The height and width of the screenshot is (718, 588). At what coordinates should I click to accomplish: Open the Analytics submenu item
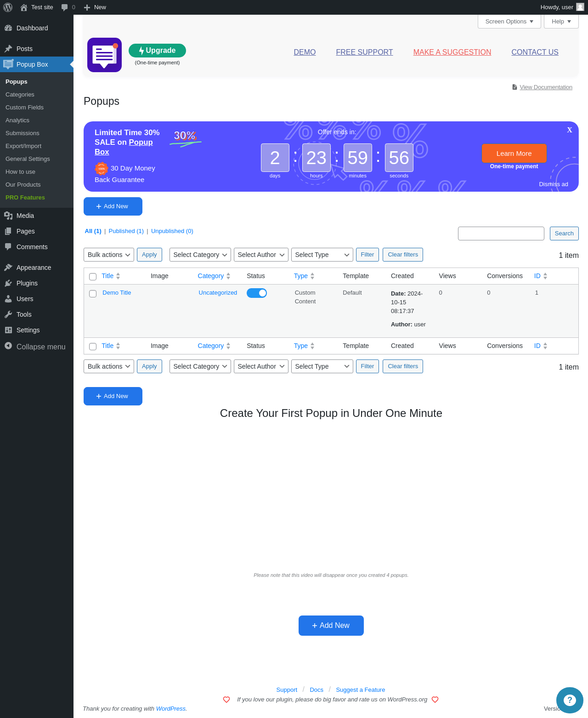[x=17, y=120]
